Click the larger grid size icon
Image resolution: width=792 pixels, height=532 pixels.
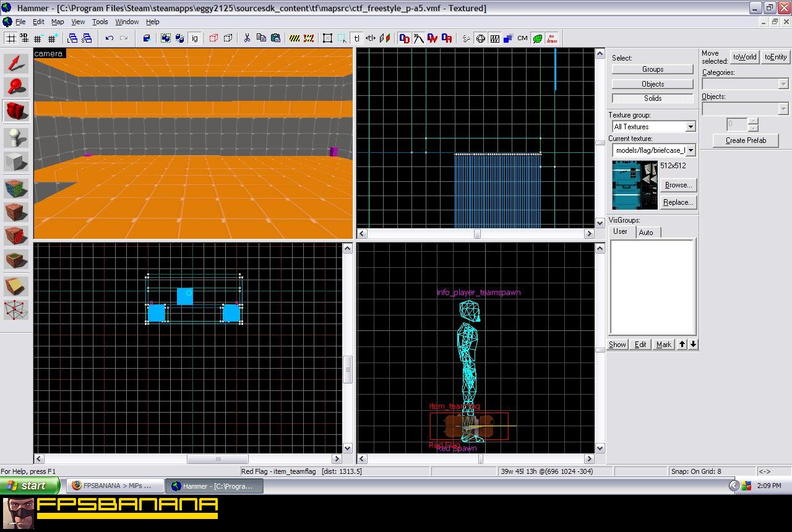(53, 38)
